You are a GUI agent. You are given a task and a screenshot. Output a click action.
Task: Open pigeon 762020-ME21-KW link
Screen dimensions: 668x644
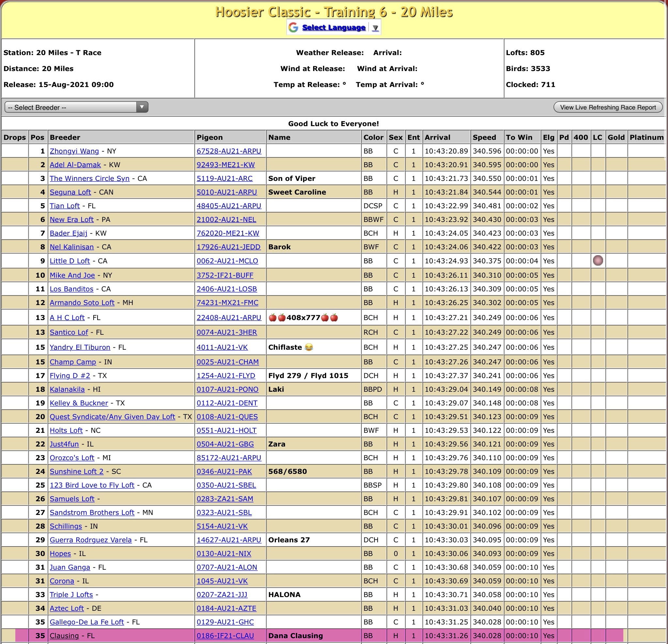228,233
